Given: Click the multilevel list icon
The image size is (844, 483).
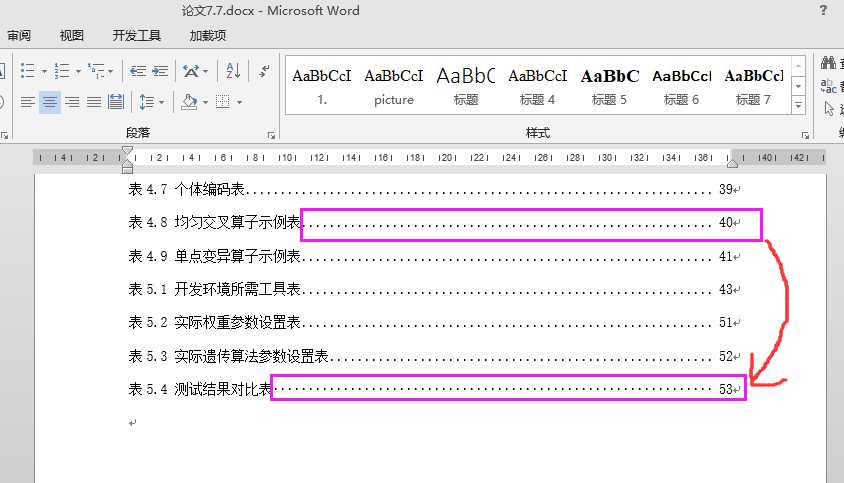Looking at the screenshot, I should point(96,71).
